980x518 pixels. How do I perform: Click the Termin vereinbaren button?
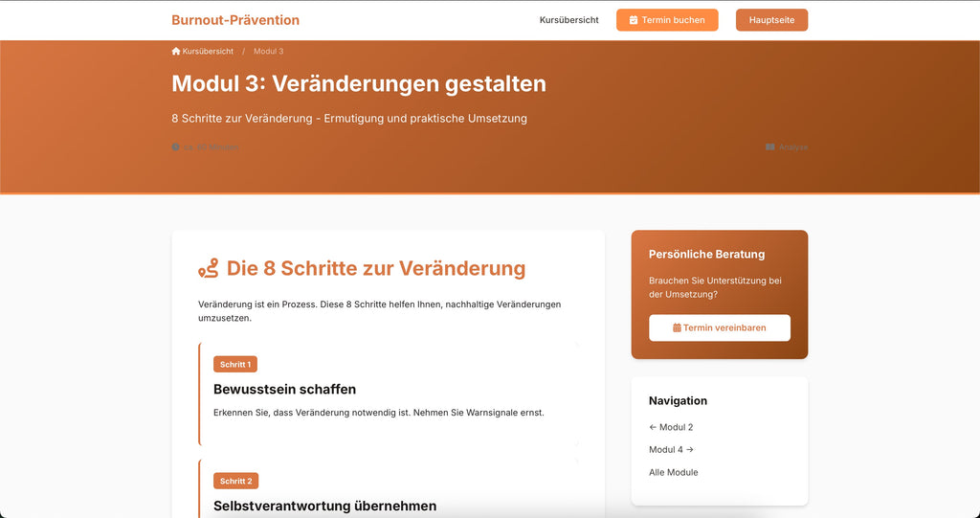pyautogui.click(x=720, y=327)
